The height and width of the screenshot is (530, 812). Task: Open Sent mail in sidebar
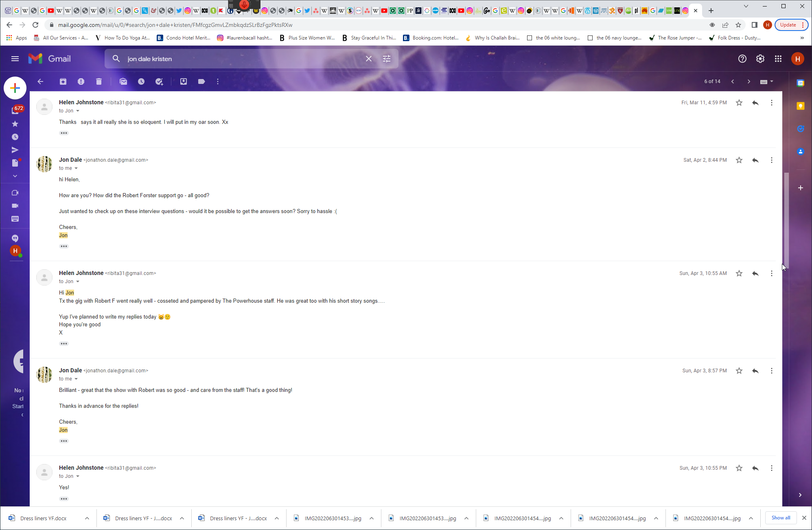(15, 150)
